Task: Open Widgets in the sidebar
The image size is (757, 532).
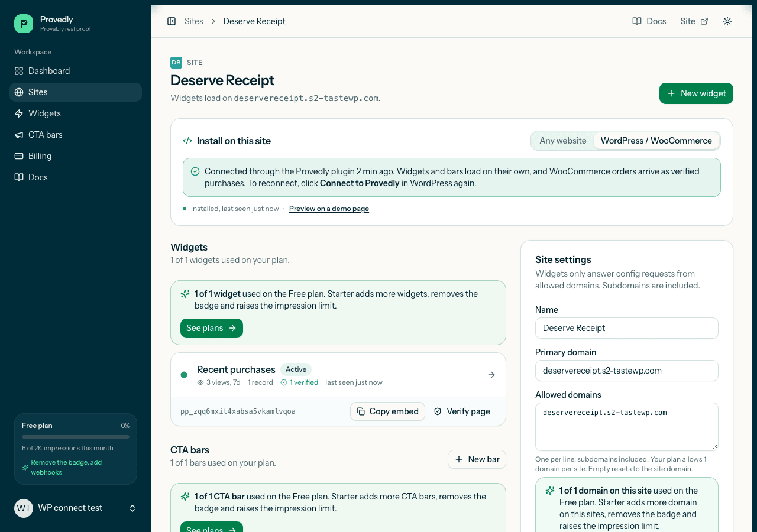Action: coord(76,113)
